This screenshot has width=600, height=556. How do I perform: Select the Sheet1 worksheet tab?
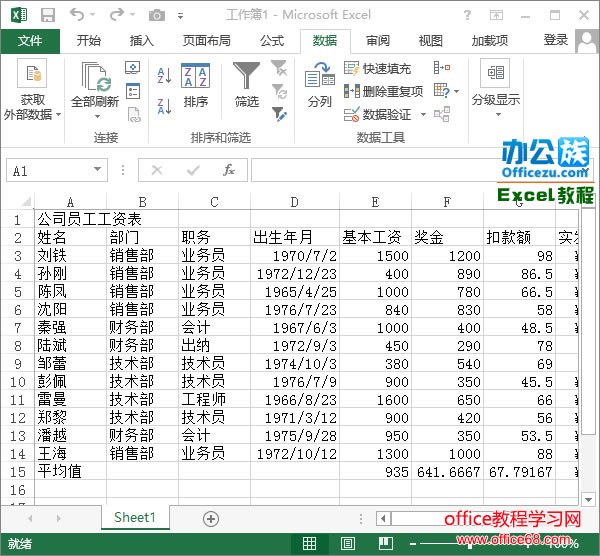[134, 518]
